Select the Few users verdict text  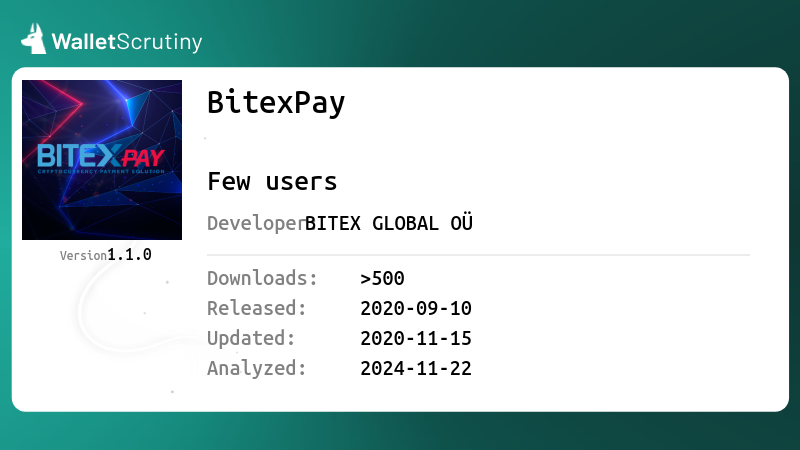pos(272,182)
